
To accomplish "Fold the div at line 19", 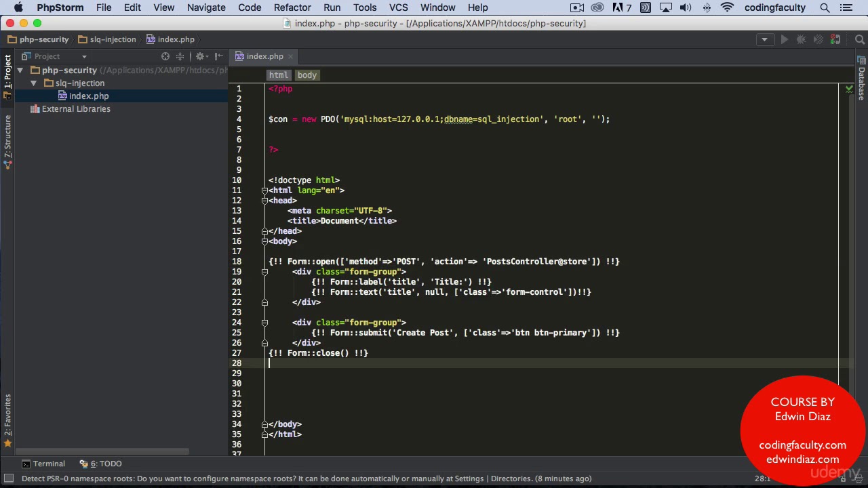I will click(264, 272).
